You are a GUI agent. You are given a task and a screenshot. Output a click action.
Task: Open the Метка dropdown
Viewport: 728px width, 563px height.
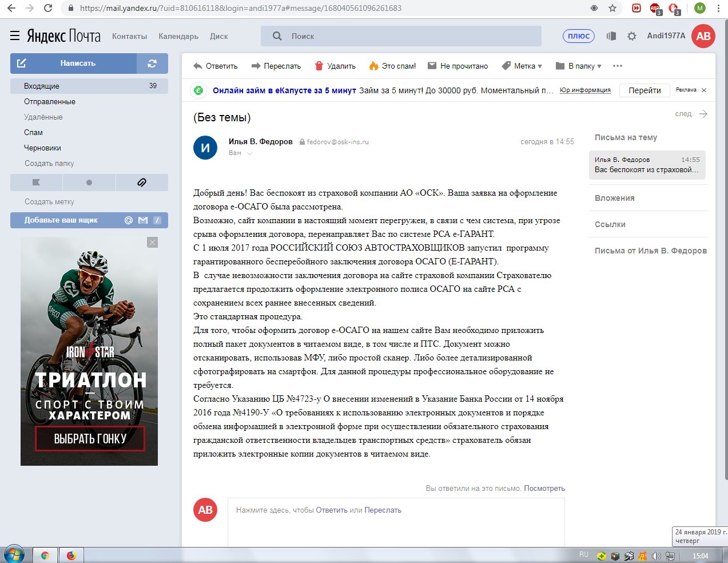[522, 66]
